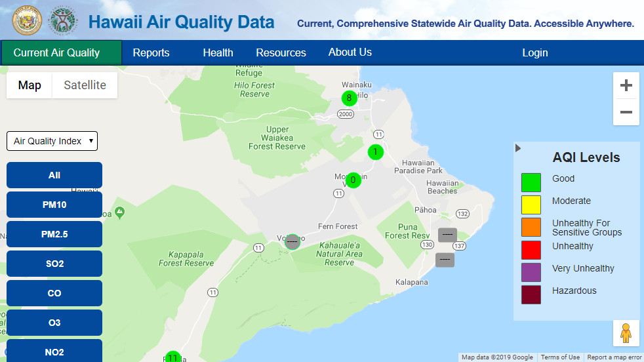Open the Health menu
This screenshot has width=644, height=362.
[x=218, y=52]
